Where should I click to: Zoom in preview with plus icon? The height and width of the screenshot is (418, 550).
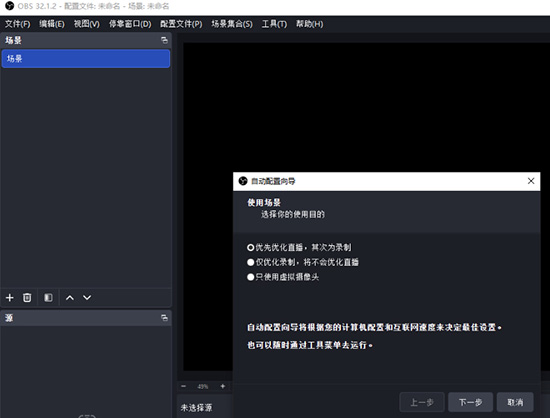[222, 386]
